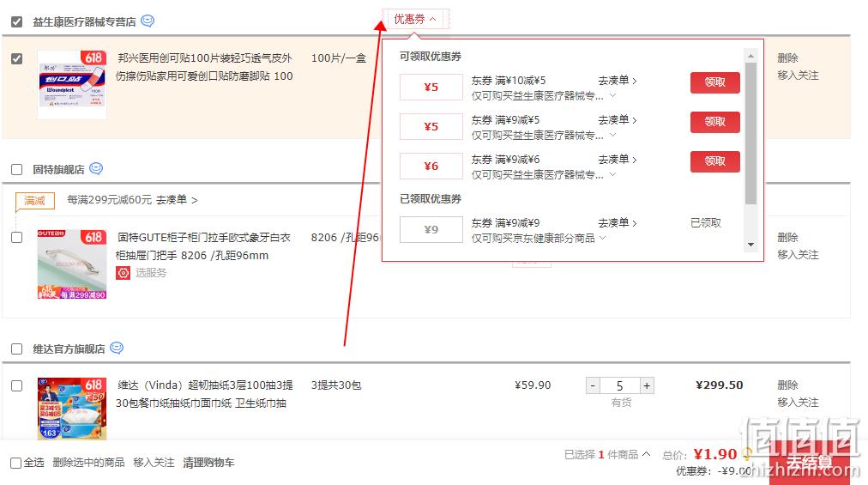Screen dimensions: 868x485
Task: Decrease 维达 tissue quantity with minus
Action: (x=593, y=385)
